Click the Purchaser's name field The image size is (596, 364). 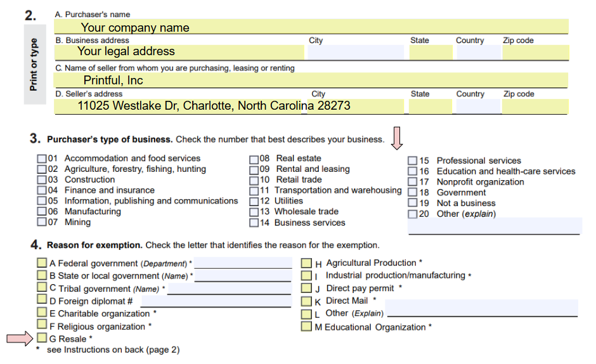311,27
